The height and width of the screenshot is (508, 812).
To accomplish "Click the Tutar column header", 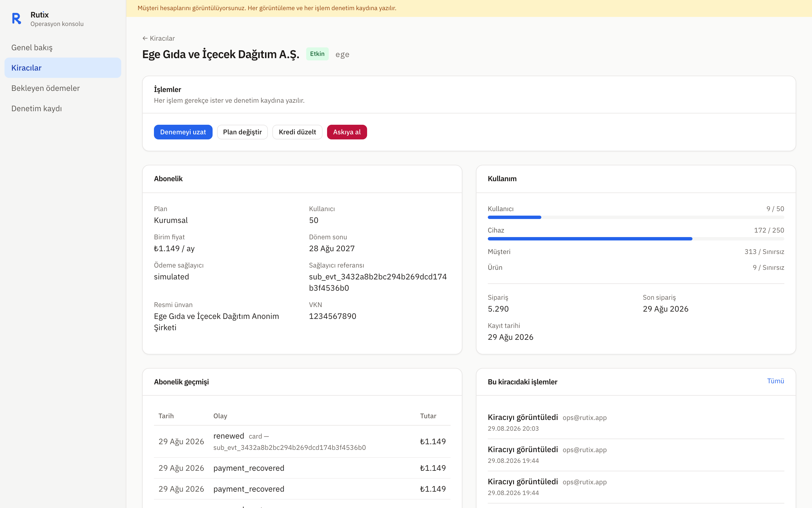I will (428, 416).
